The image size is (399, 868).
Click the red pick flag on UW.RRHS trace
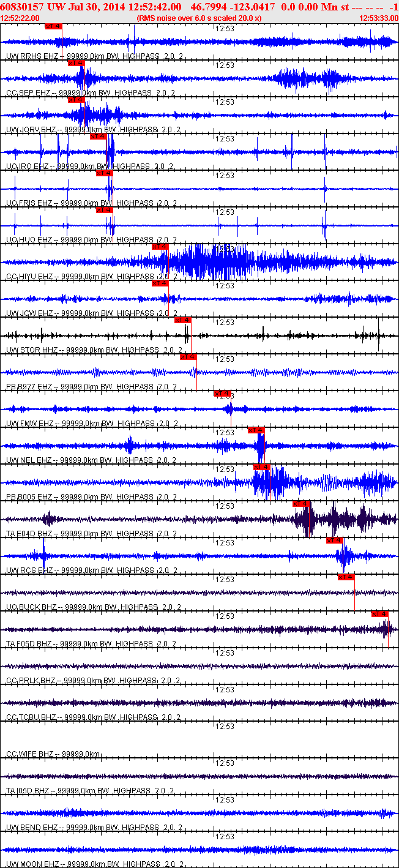tap(53, 26)
